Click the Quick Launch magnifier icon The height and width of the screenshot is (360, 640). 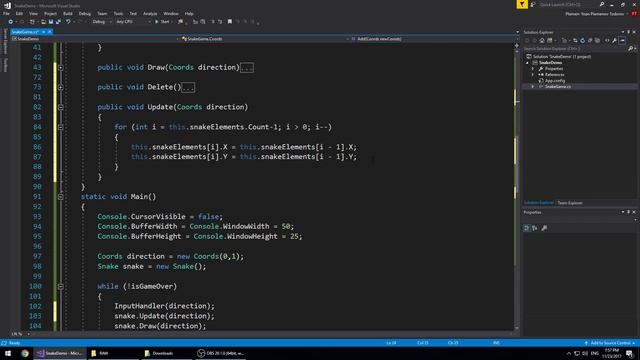pos(602,4)
